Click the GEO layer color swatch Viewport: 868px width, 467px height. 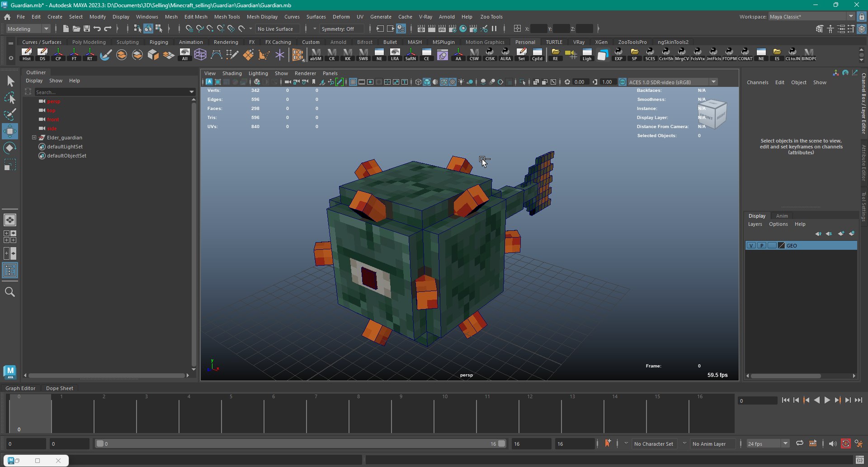(781, 246)
